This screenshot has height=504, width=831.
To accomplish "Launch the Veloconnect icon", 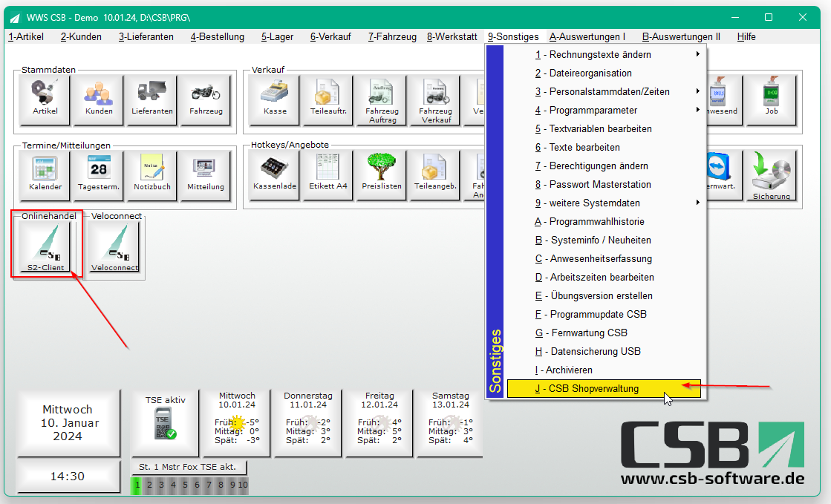I will click(114, 247).
